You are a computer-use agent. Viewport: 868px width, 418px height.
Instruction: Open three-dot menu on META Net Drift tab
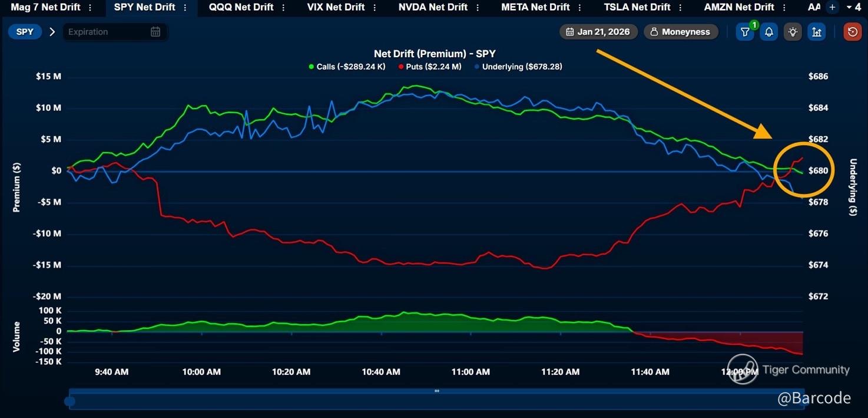(x=580, y=8)
